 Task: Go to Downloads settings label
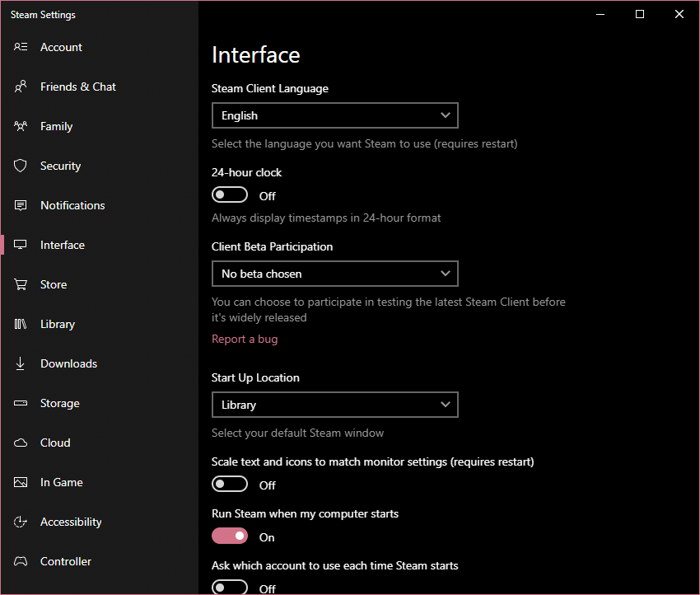click(x=68, y=363)
